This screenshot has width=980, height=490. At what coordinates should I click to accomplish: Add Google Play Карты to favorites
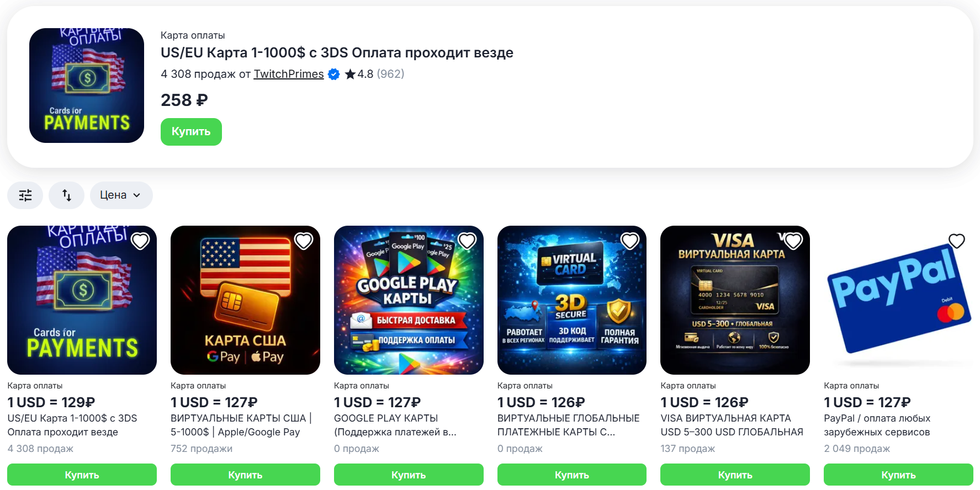(467, 241)
